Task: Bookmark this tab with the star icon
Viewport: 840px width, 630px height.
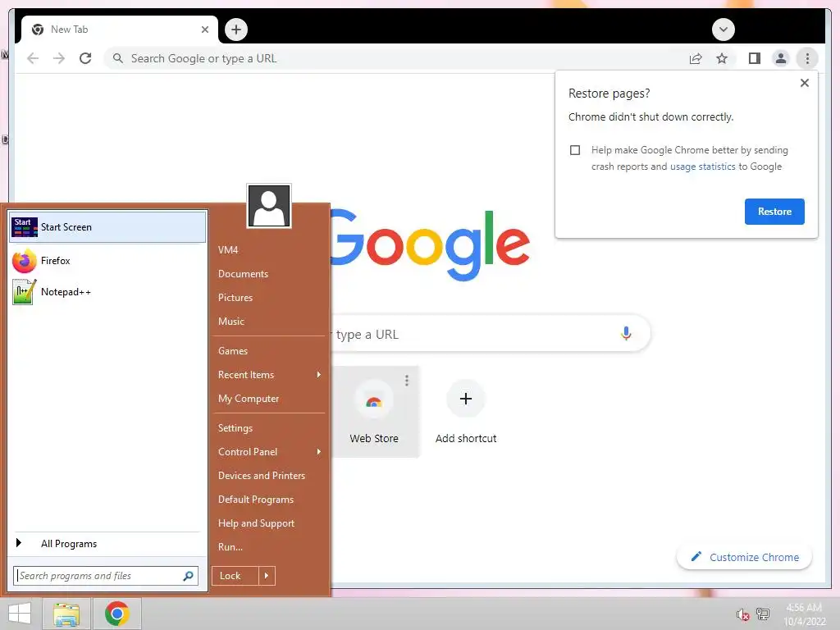Action: 722,58
